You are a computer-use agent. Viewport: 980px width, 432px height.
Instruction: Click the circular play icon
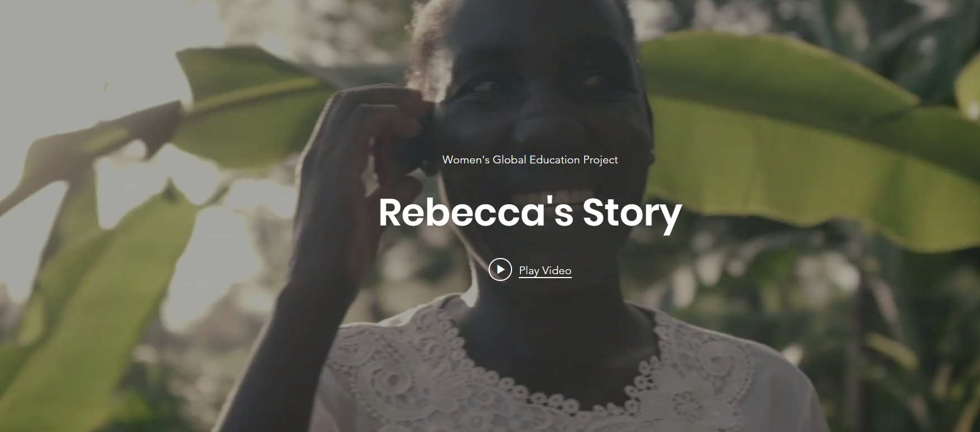coord(500,269)
